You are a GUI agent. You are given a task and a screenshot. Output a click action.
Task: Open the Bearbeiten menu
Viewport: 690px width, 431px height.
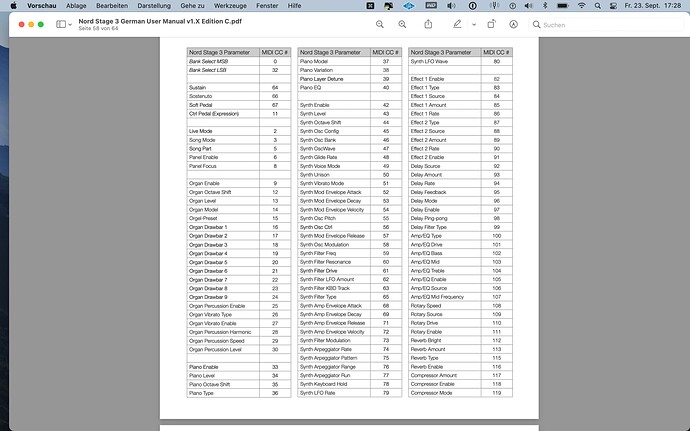coord(112,6)
